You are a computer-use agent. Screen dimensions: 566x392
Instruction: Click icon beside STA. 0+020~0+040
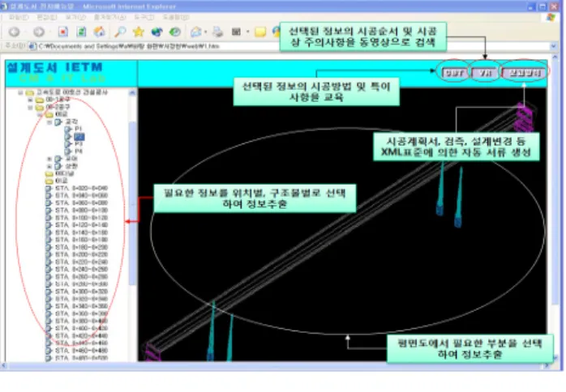[49, 188]
